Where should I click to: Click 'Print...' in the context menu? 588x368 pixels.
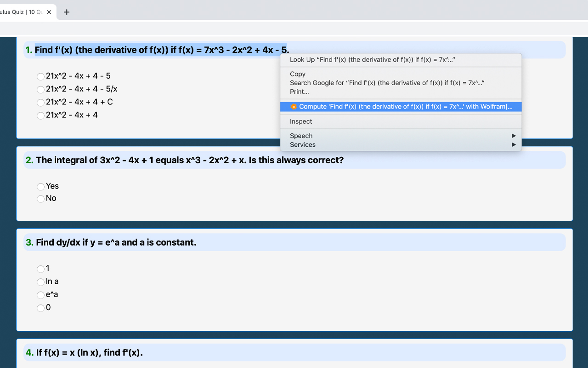299,92
